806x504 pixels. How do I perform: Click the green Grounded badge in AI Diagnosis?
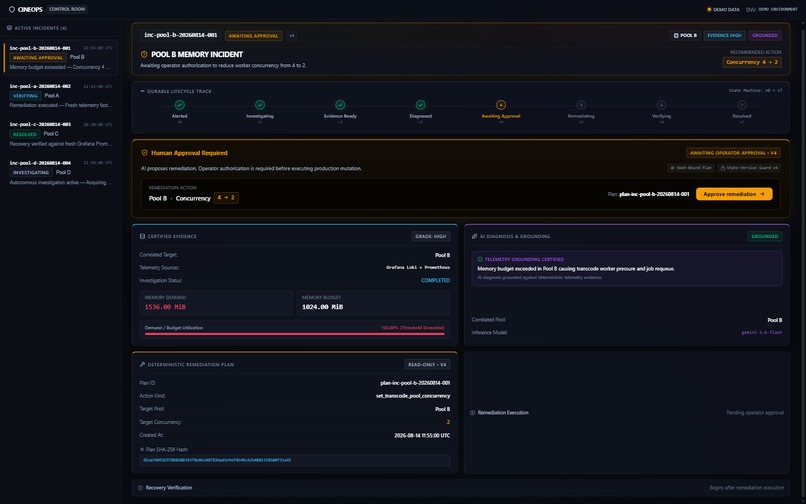[x=764, y=236]
